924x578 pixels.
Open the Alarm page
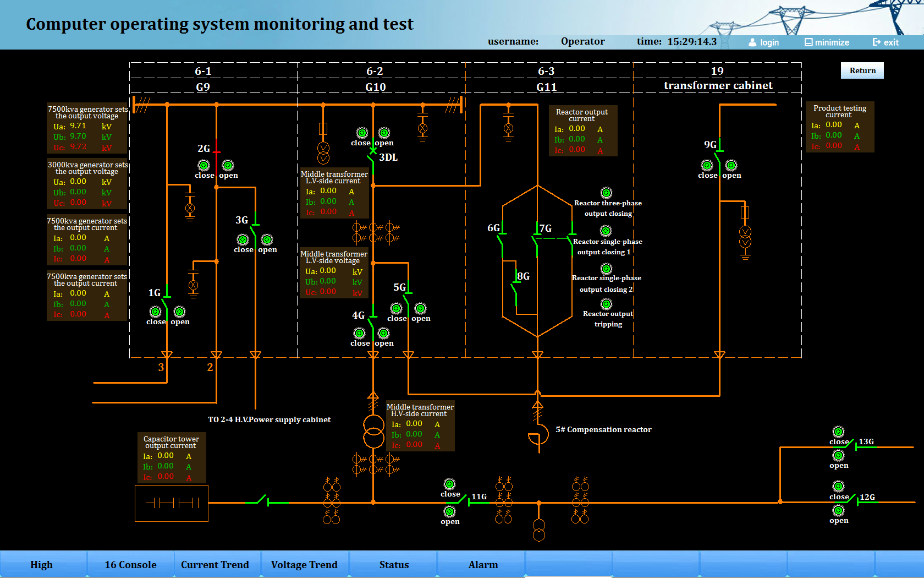coord(483,565)
